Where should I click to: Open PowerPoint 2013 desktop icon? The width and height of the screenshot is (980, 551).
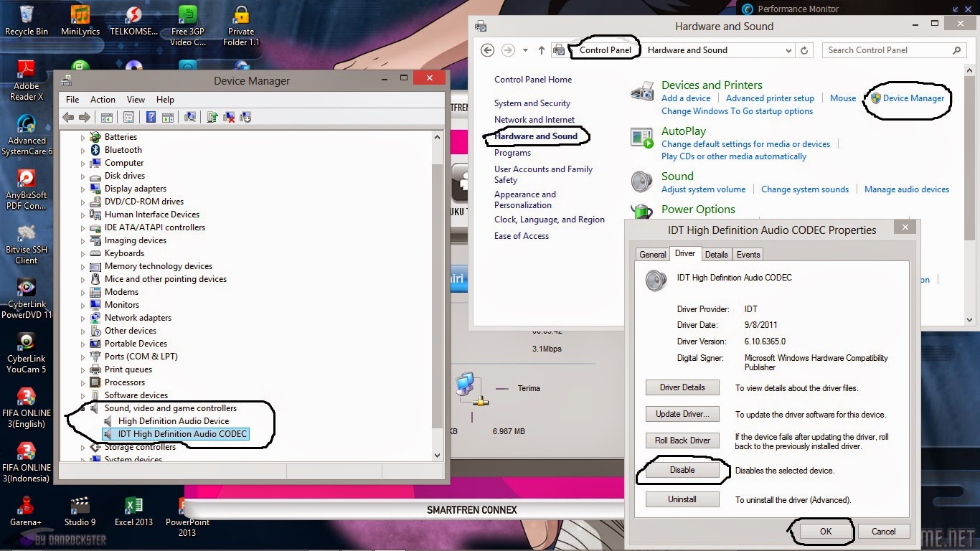(187, 515)
